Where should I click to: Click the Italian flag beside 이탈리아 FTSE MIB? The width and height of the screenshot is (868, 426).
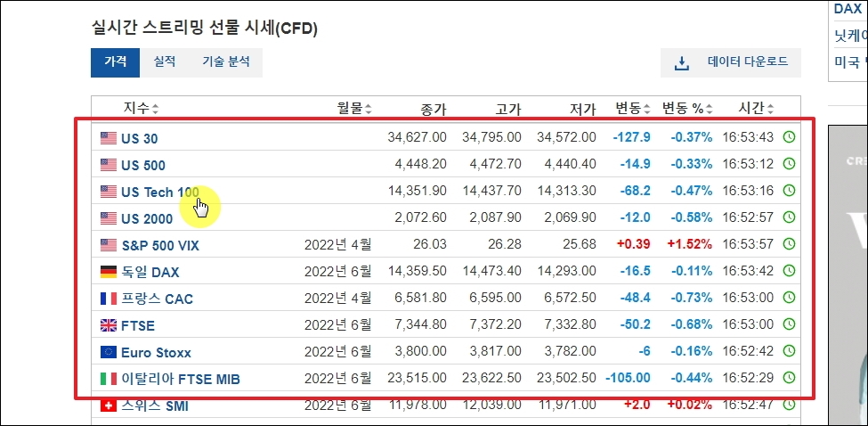pos(109,379)
